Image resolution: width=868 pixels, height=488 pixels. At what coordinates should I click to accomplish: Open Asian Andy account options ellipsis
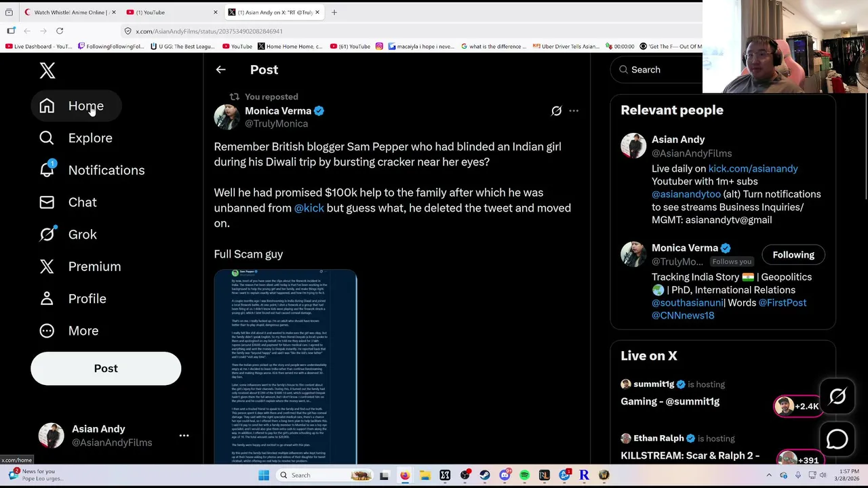click(184, 436)
